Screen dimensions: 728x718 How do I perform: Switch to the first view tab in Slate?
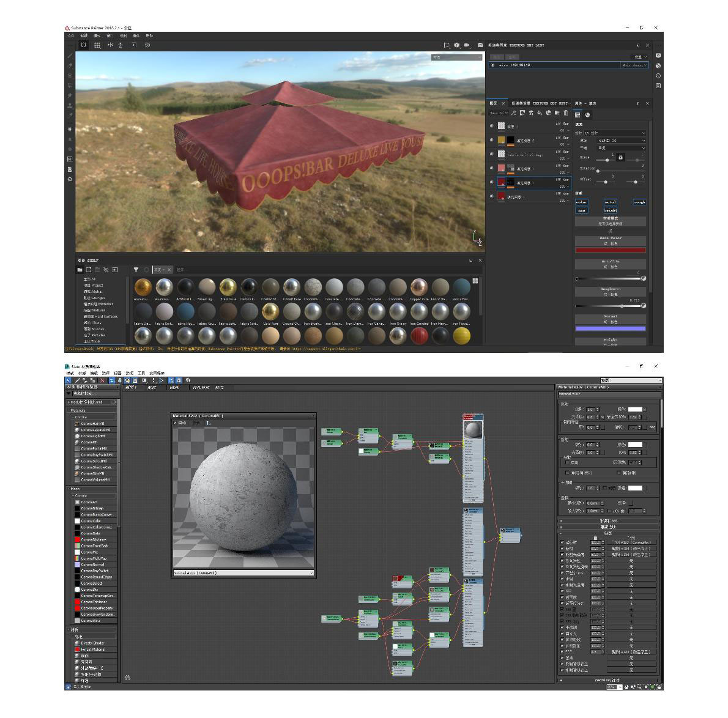coord(132,388)
